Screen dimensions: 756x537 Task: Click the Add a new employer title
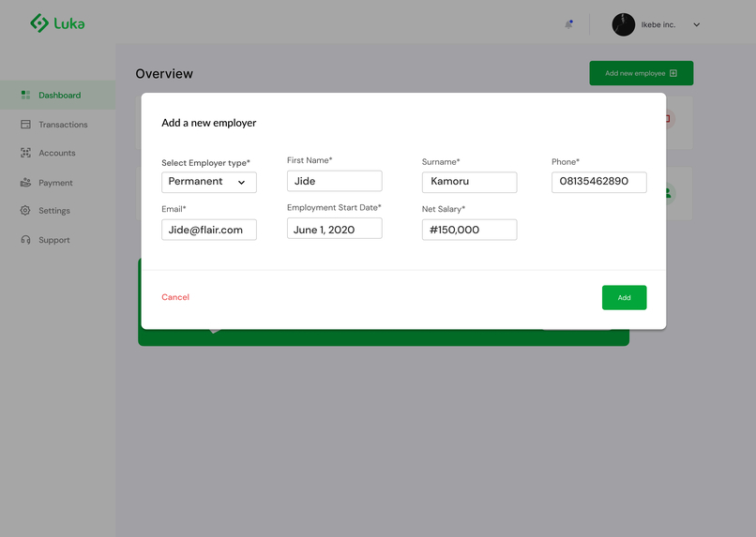click(209, 123)
